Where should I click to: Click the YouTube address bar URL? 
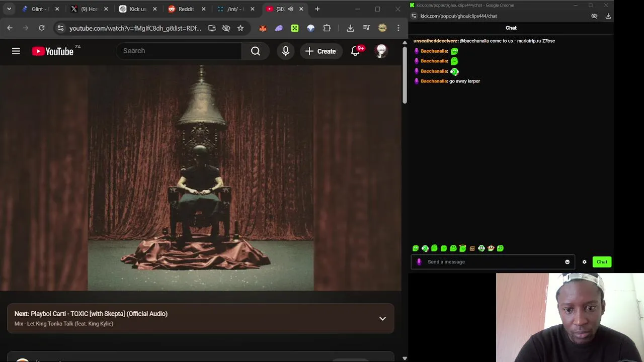click(135, 28)
